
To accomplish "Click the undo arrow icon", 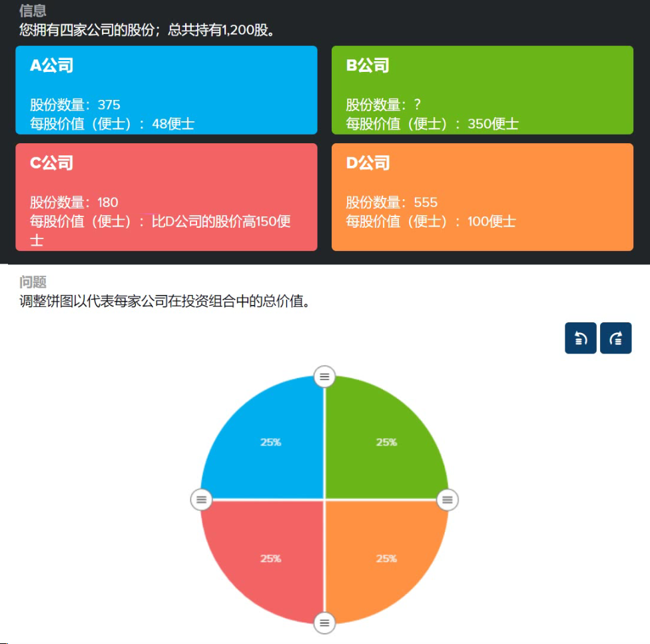I will 580,338.
